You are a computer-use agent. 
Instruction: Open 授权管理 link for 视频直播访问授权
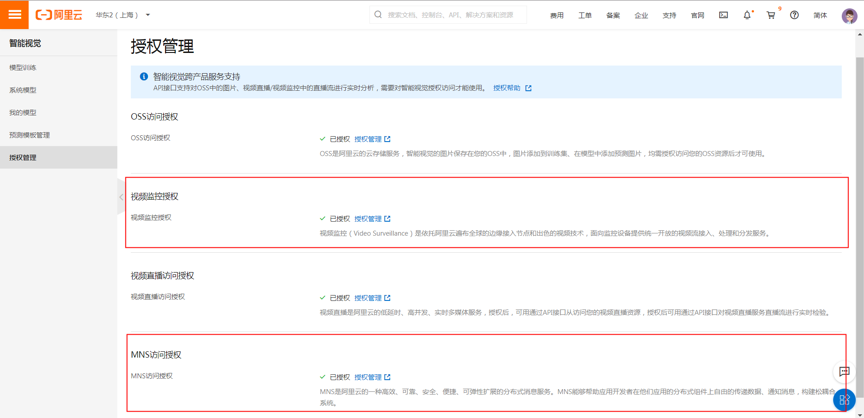point(368,298)
